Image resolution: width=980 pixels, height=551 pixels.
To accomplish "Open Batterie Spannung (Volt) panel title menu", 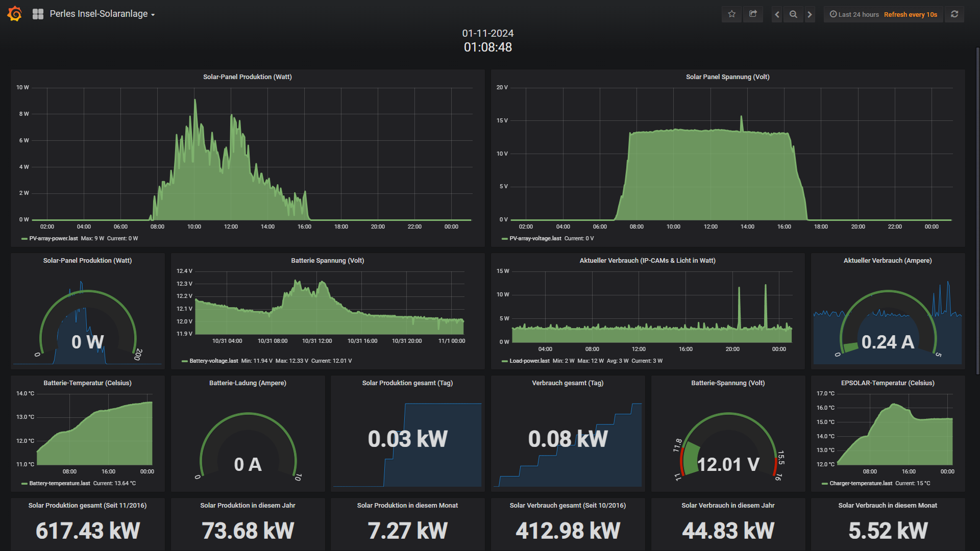I will coord(327,261).
